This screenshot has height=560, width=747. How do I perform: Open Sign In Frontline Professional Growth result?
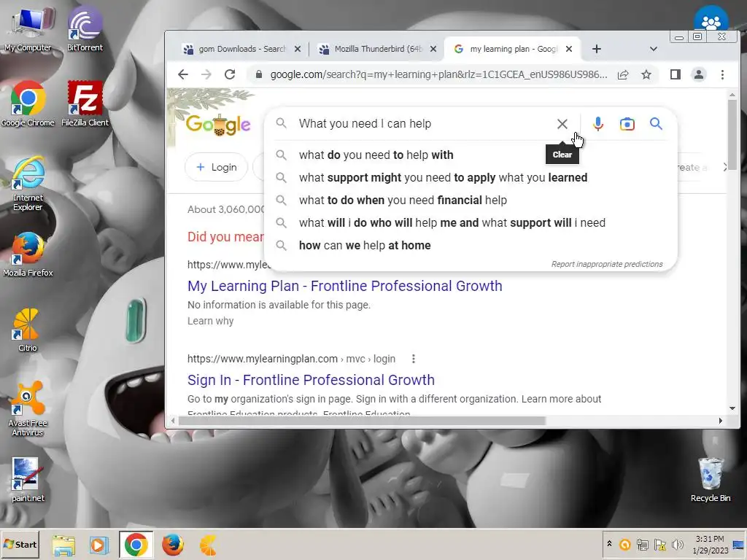click(x=311, y=380)
